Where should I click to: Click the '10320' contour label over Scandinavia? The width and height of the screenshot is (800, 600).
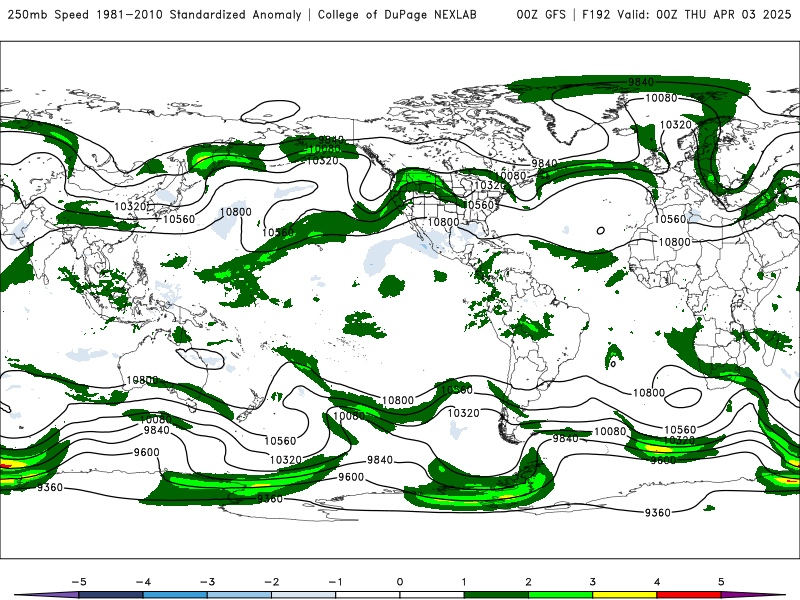676,125
